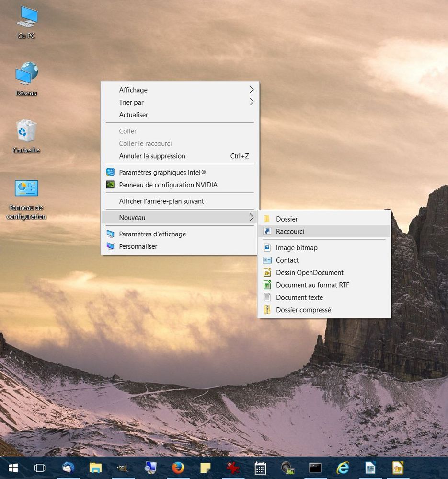Image resolution: width=448 pixels, height=479 pixels.
Task: Create a new Document texte
Action: (x=299, y=297)
